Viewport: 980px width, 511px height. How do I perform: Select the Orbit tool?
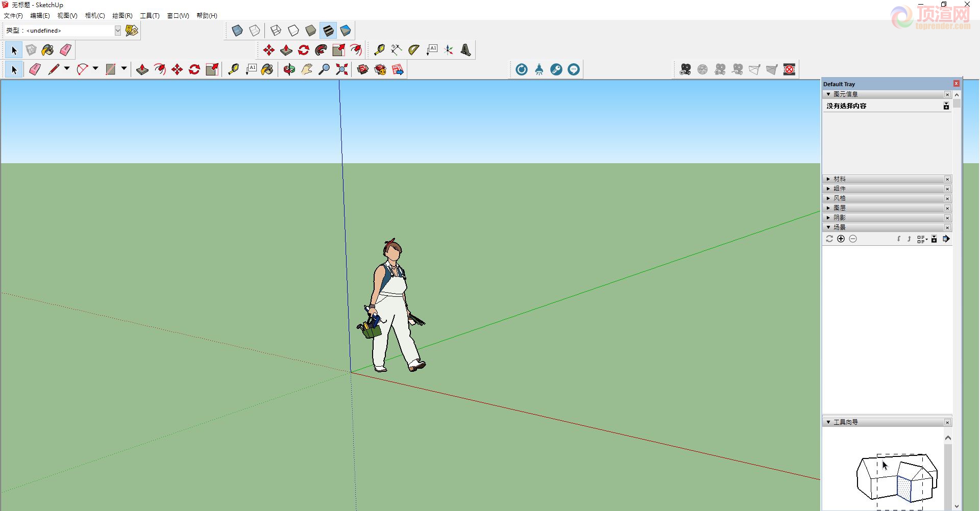coord(289,69)
